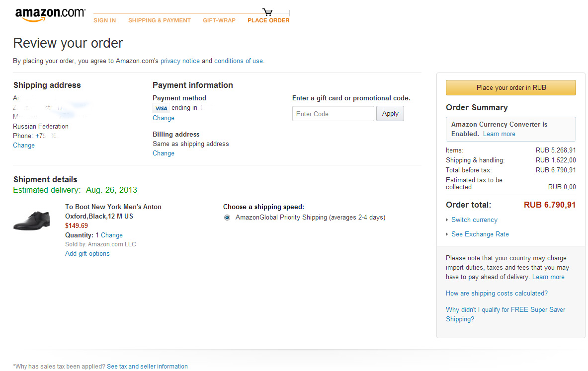Click the Amazon.com logo

[50, 14]
